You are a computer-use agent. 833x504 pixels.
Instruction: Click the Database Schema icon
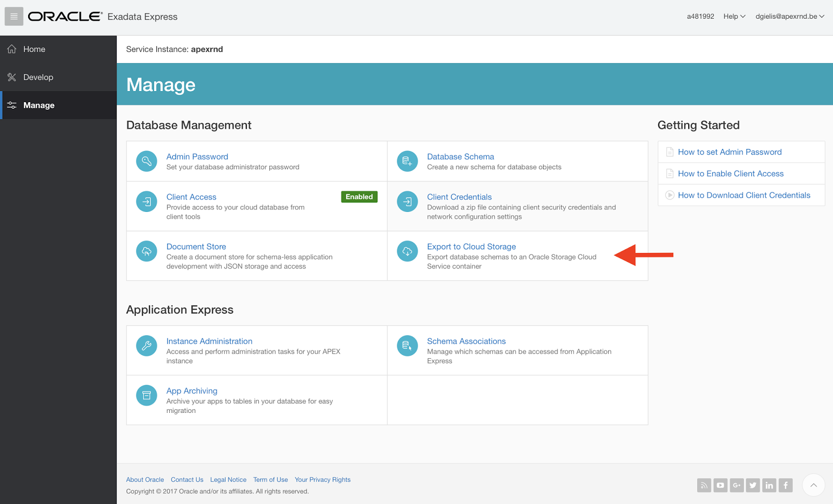(407, 161)
